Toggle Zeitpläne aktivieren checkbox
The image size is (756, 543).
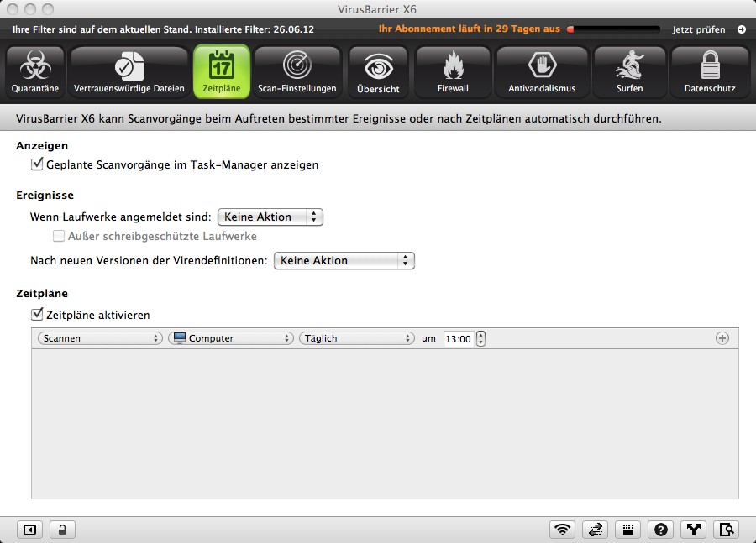[37, 314]
